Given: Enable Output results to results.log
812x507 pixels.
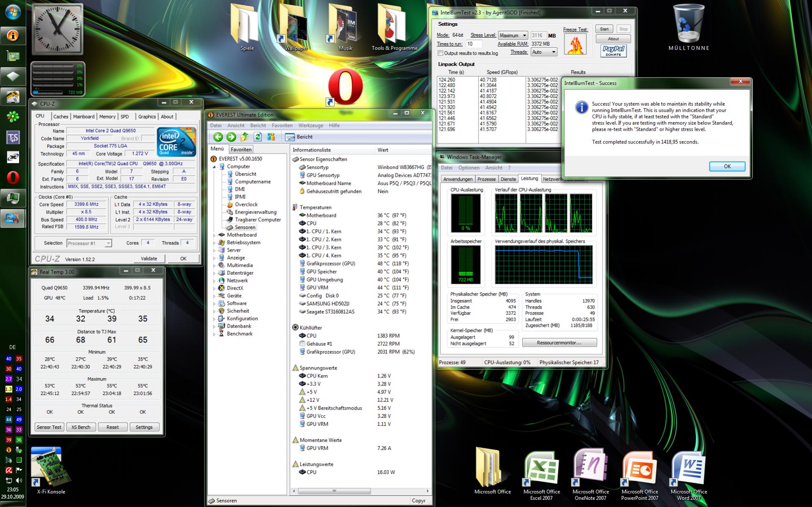Looking at the screenshot, I should (440, 53).
